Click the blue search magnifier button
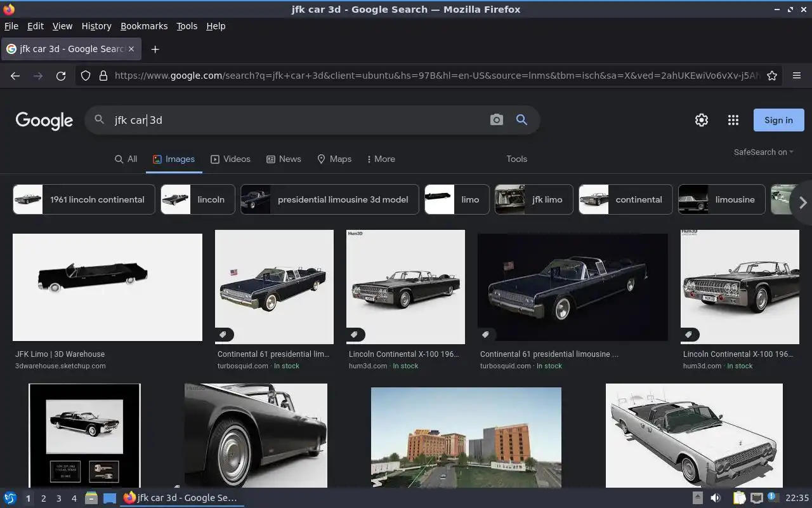Image resolution: width=812 pixels, height=508 pixels. click(x=521, y=120)
